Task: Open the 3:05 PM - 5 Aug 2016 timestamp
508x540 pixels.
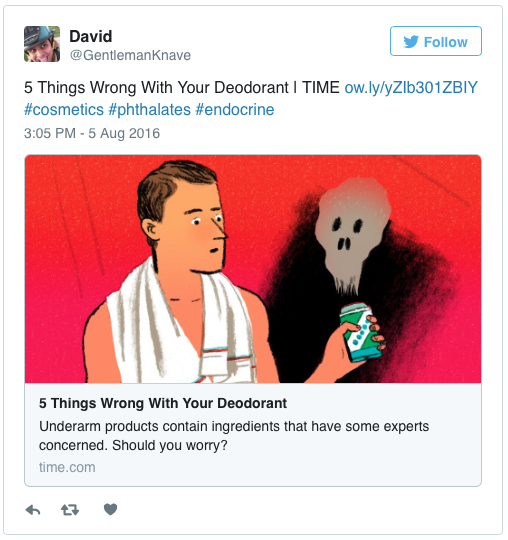Action: (92, 133)
